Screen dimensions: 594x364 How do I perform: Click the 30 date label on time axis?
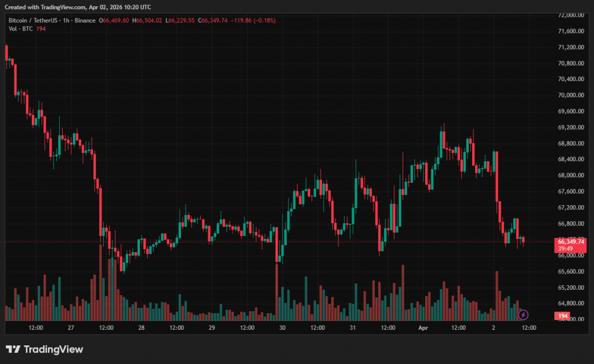coord(282,327)
